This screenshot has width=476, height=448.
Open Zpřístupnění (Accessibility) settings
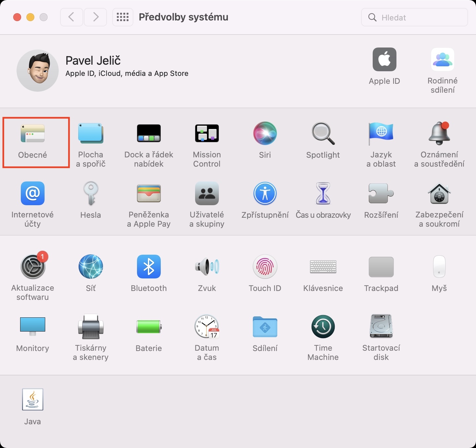tap(265, 193)
